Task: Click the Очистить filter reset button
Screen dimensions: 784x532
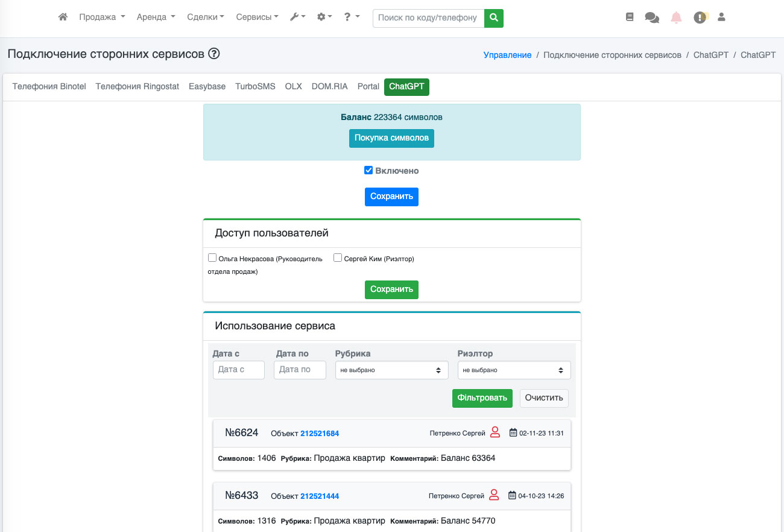Action: point(544,398)
